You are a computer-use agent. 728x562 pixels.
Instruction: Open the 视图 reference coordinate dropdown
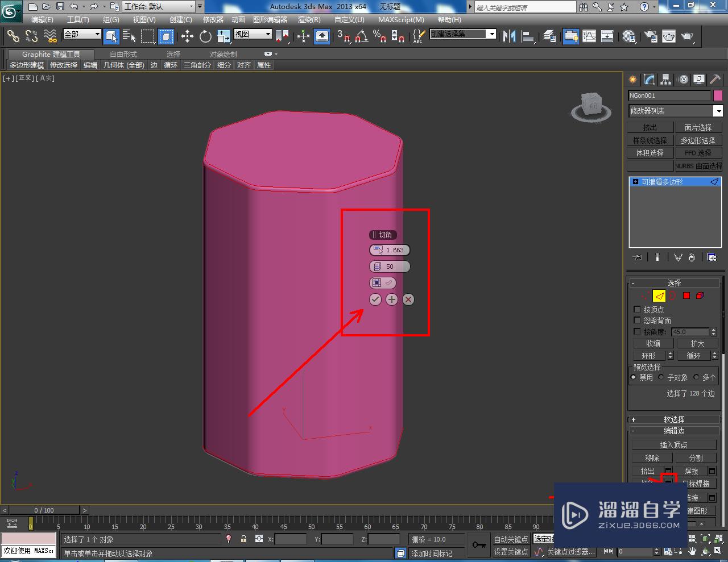pos(253,34)
